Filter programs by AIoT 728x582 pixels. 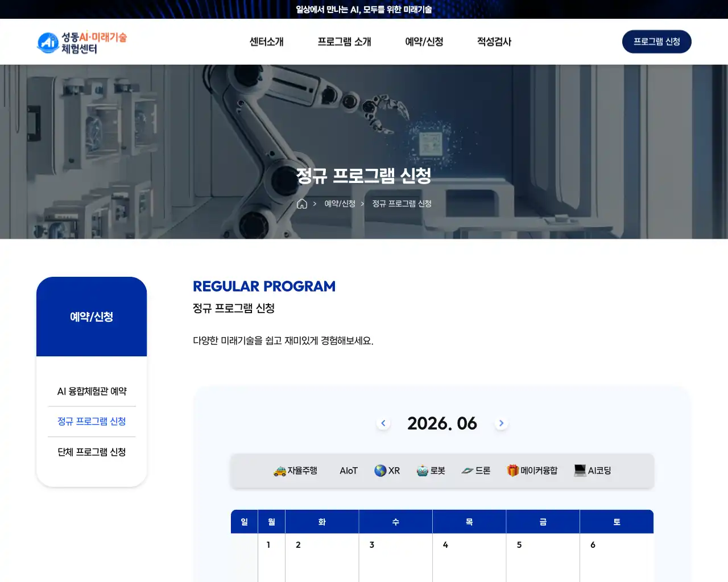click(349, 471)
